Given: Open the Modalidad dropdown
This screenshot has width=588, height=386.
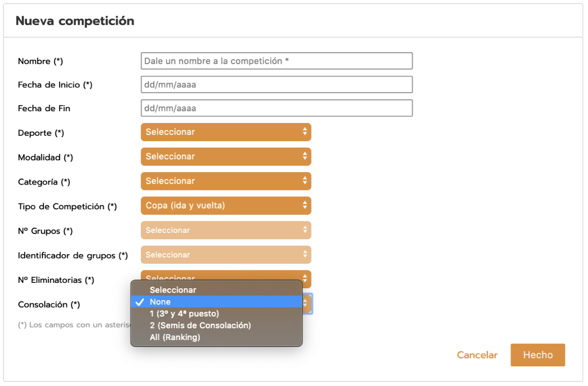Looking at the screenshot, I should [x=225, y=156].
